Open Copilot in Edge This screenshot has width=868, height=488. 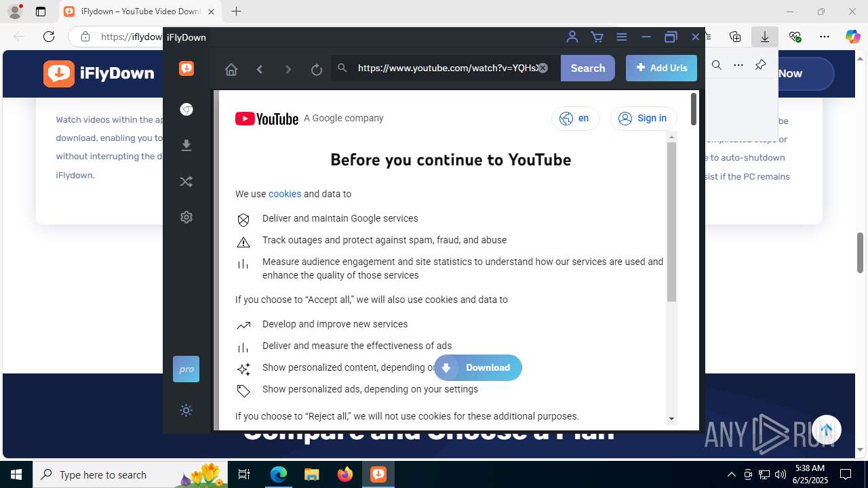(x=852, y=37)
